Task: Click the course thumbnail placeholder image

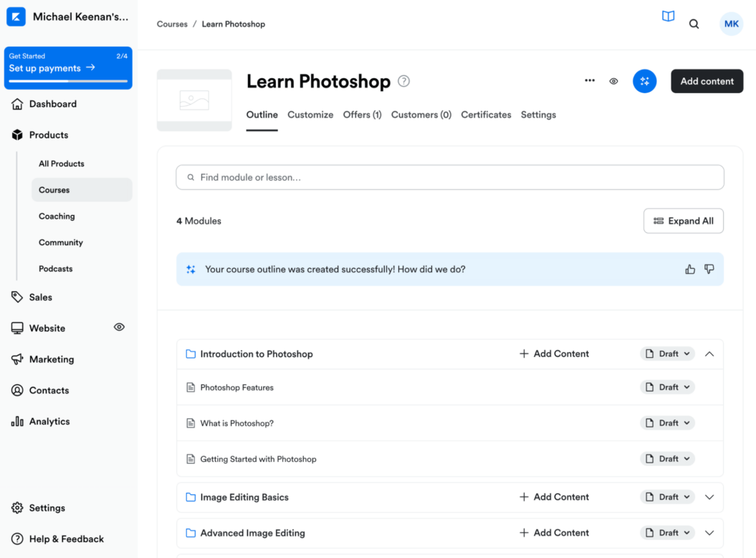Action: (194, 100)
